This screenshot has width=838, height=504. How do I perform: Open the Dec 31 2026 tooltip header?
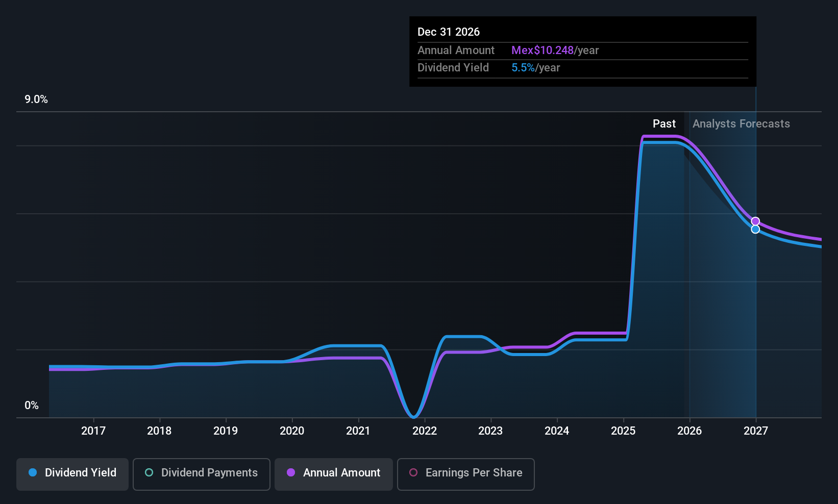[449, 32]
